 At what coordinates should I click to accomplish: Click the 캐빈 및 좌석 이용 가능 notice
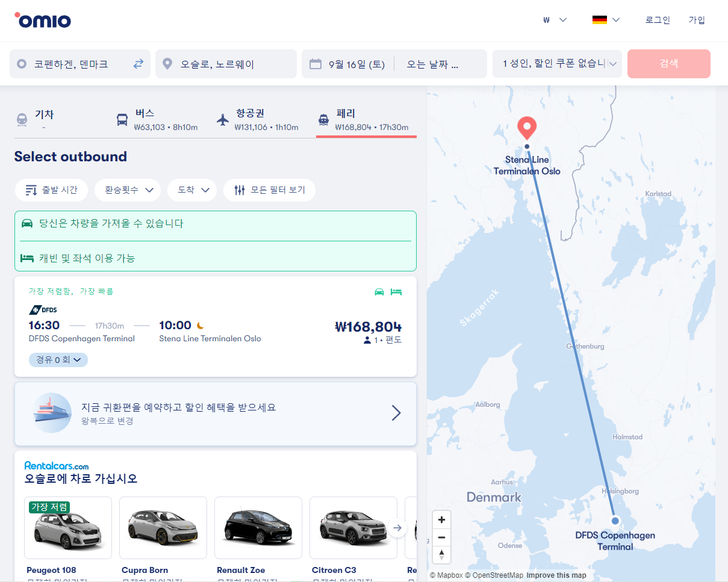(216, 258)
